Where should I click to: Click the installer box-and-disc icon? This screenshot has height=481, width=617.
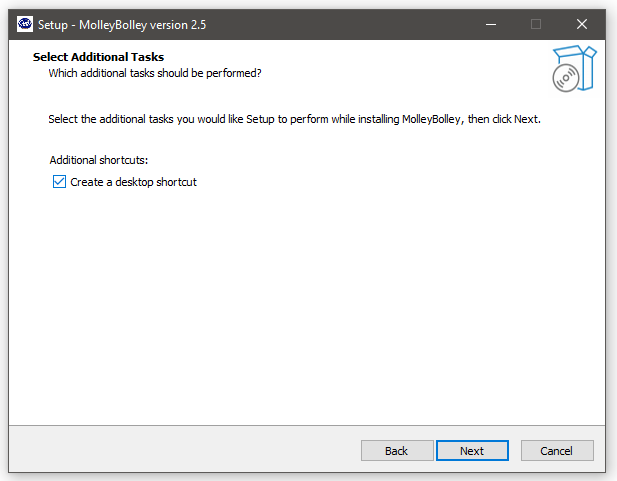pos(575,68)
